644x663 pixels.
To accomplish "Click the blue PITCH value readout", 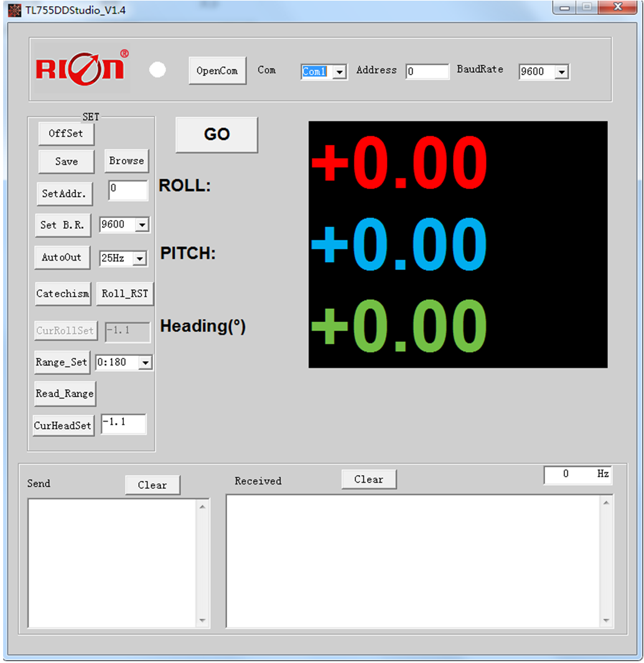I will pos(399,244).
